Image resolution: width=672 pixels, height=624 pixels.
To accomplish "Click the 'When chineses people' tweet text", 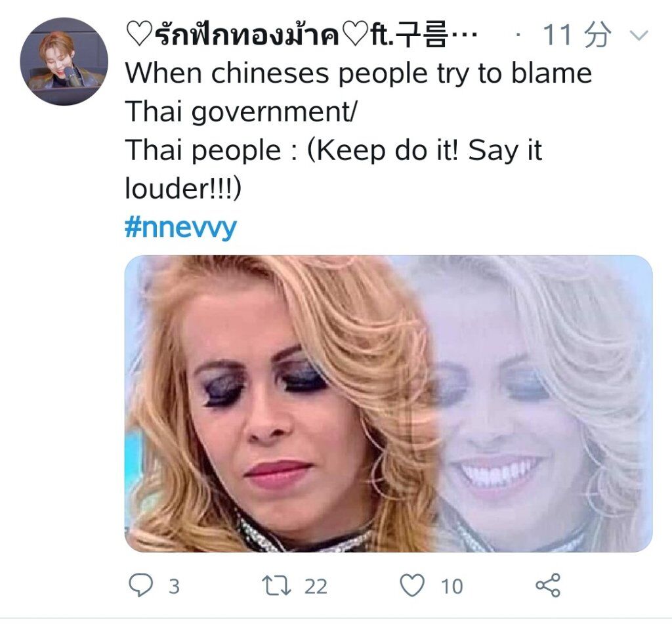I will [x=358, y=73].
